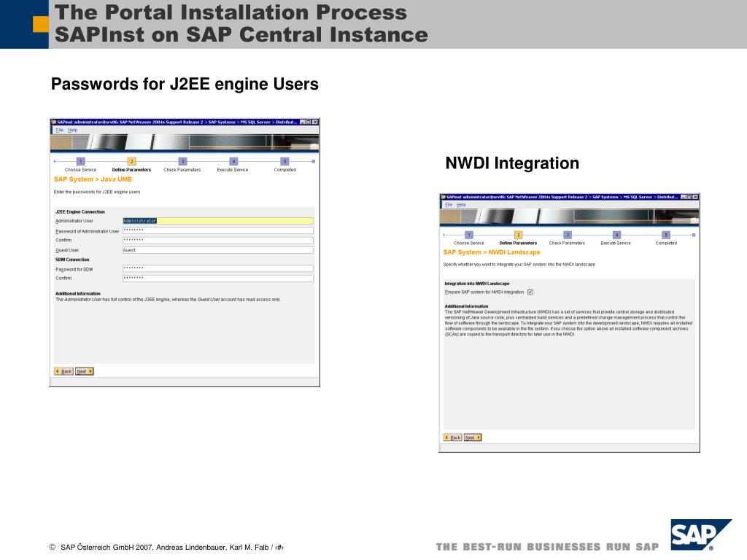Select step 3 Check Parameters in Java UME window
747x560 pixels.
(182, 161)
